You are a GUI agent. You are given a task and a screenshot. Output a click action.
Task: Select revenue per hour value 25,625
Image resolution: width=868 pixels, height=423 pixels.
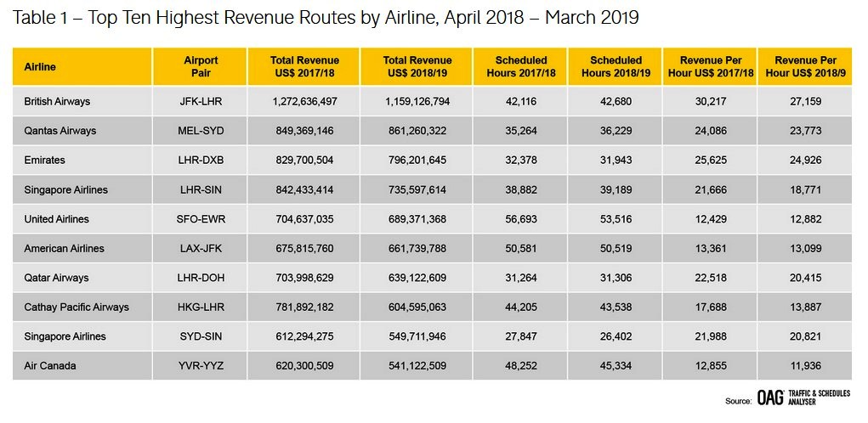tap(711, 161)
